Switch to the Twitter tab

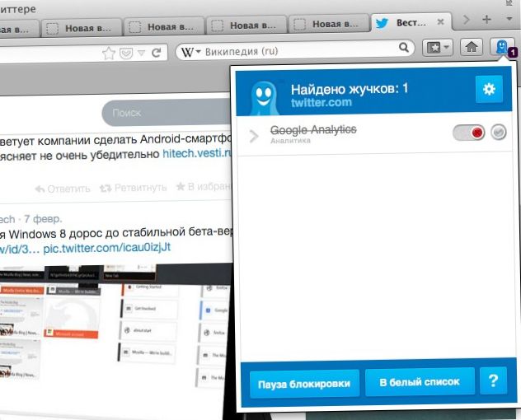[411, 22]
